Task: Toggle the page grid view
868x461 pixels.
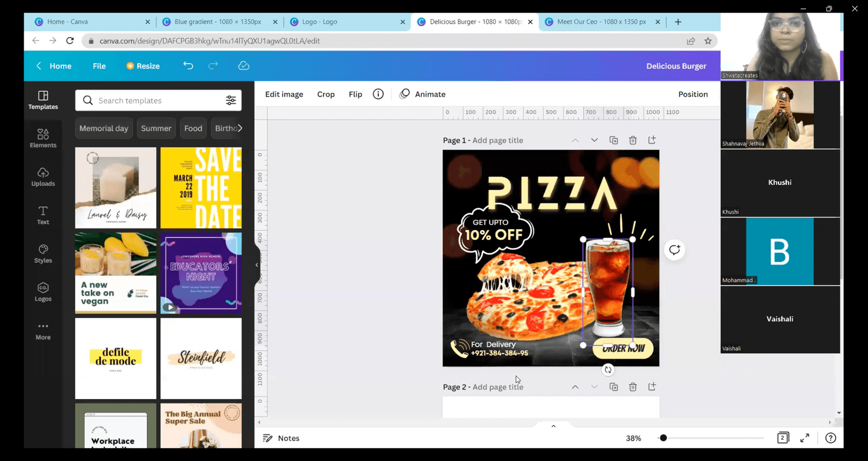Action: pos(782,438)
